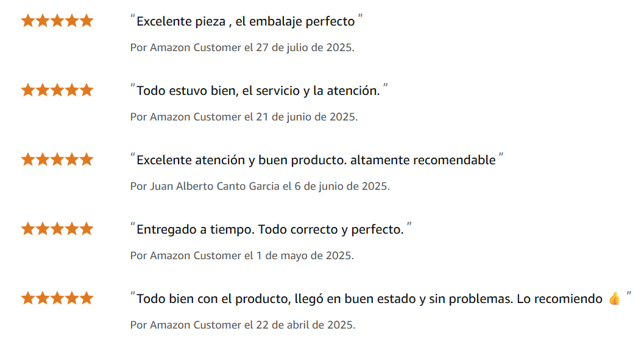
Task: Click the stars of the "Lo recomiendo" review
Action: point(57,299)
